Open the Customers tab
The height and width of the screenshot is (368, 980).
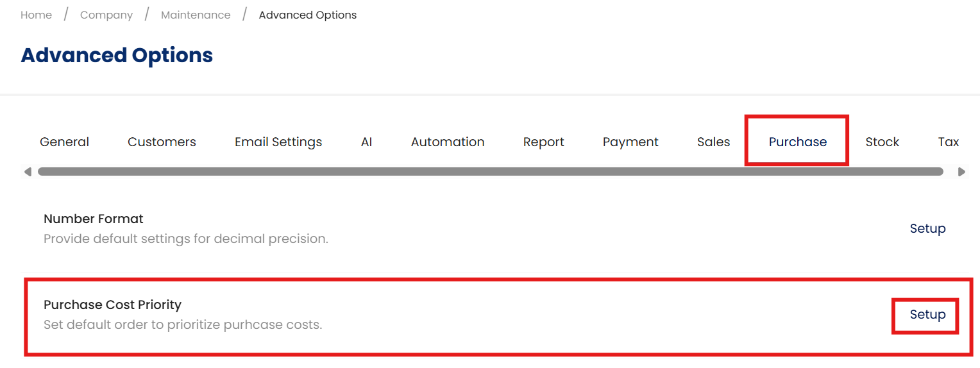tap(162, 142)
